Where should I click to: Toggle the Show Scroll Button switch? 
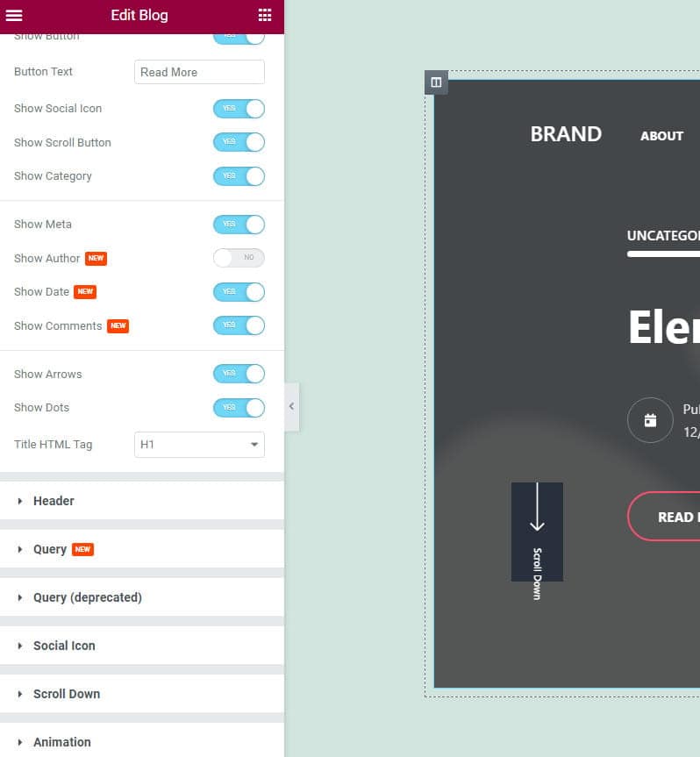(x=239, y=142)
